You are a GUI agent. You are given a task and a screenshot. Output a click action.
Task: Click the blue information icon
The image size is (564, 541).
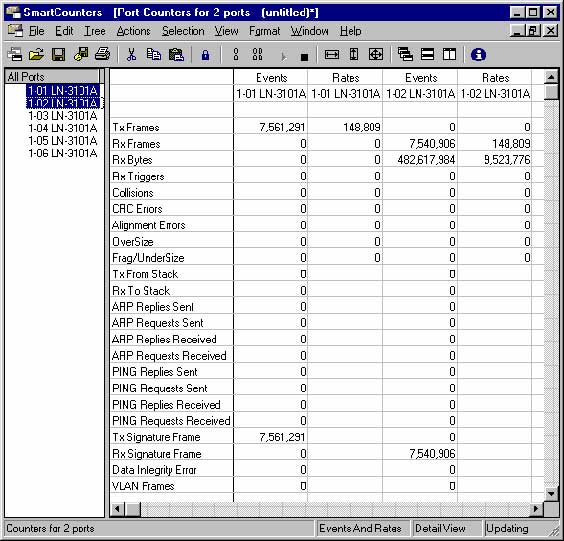click(478, 55)
